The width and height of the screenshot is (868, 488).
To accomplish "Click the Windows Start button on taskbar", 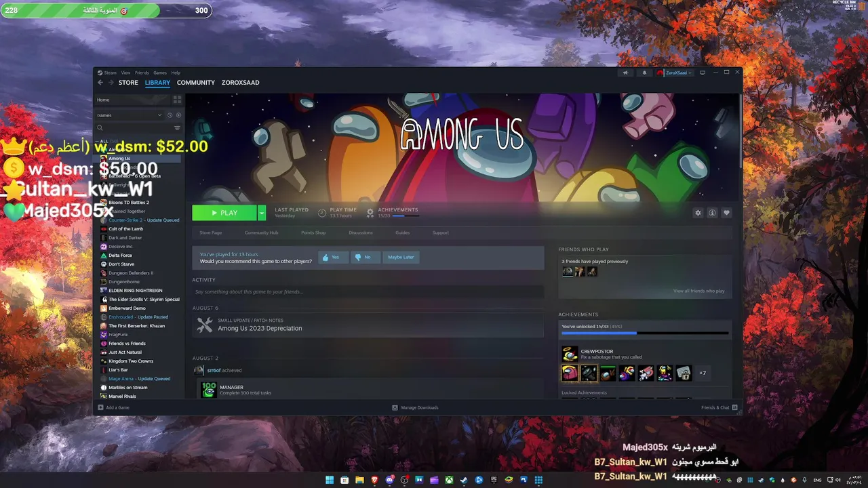I will tap(330, 480).
